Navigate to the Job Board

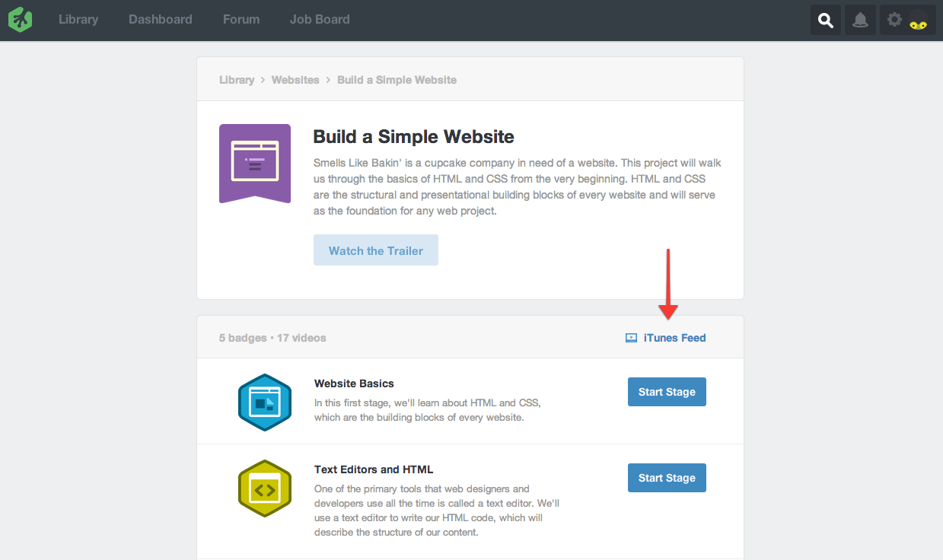coord(320,20)
